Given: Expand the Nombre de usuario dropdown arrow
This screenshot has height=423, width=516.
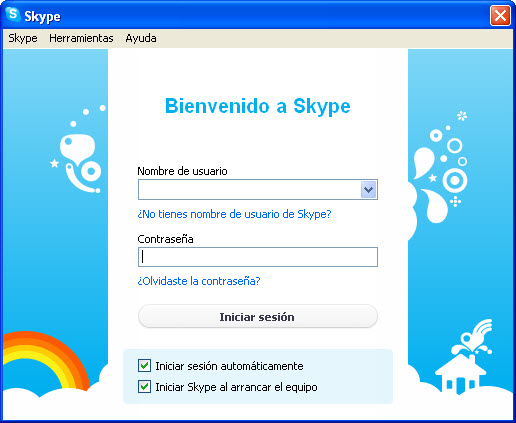Looking at the screenshot, I should 368,189.
